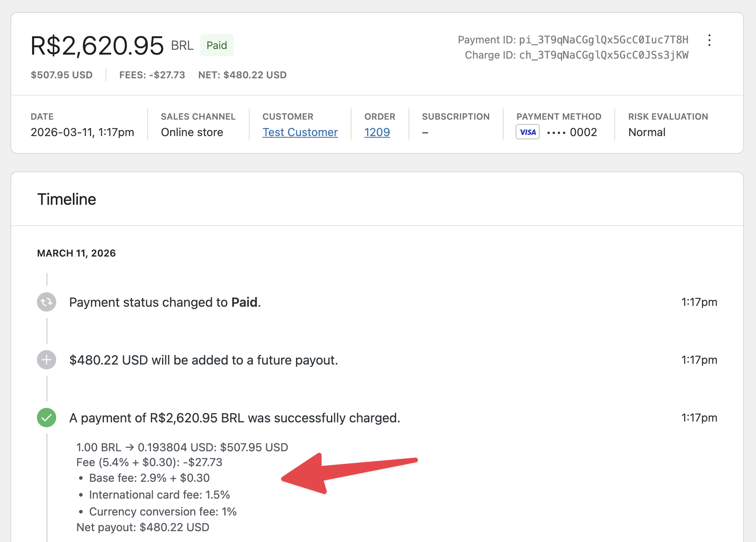Click the R$2,620.95 amount heading
Screen dimensions: 756x542
[x=97, y=45]
